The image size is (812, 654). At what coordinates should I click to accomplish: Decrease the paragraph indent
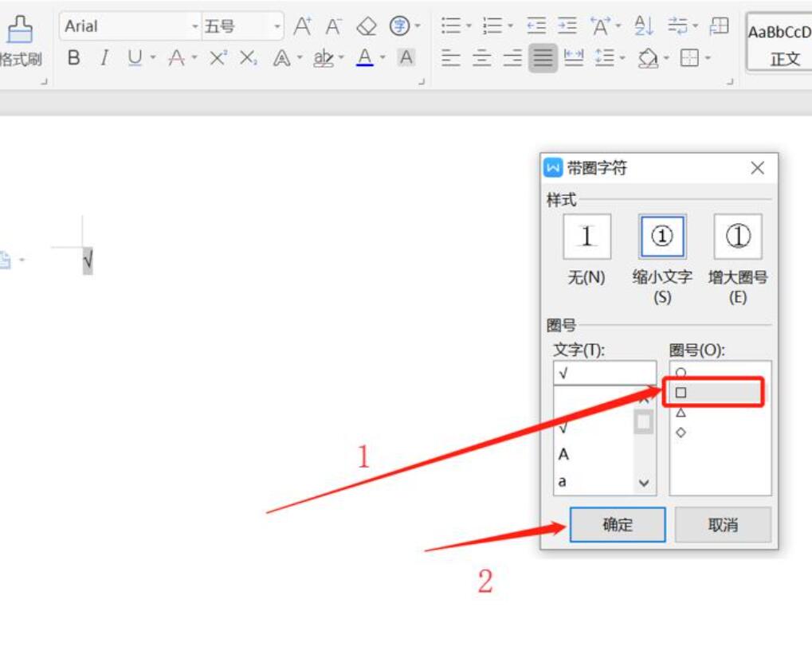(536, 25)
